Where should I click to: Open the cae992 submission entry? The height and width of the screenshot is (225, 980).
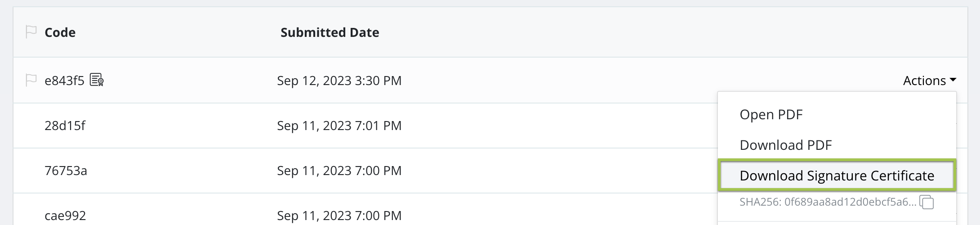pos(65,216)
